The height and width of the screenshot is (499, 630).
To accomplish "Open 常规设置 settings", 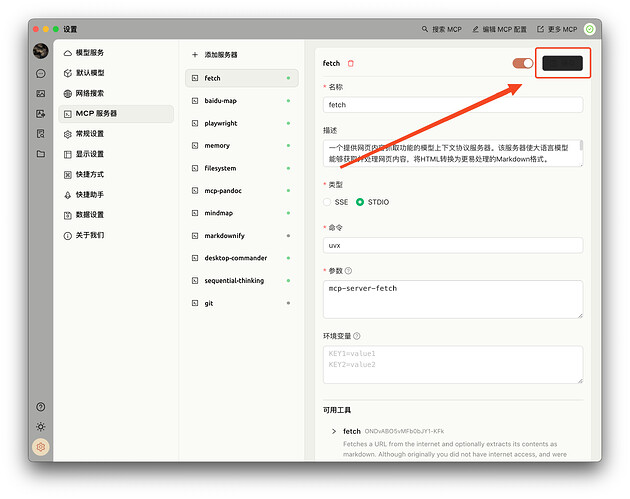I will click(117, 134).
